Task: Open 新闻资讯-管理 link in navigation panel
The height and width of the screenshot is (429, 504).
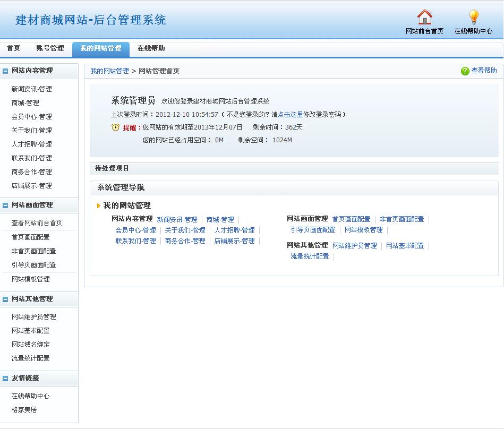Action: (177, 220)
